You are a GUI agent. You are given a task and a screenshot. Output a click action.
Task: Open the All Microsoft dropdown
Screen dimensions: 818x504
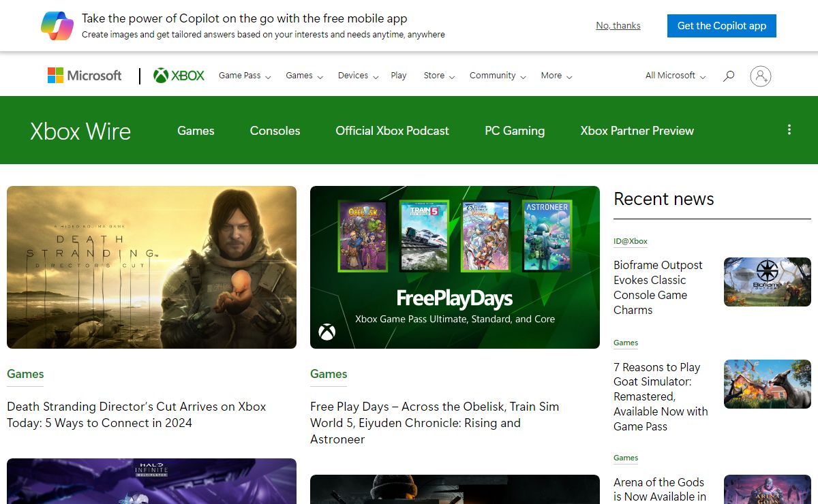[x=675, y=76]
